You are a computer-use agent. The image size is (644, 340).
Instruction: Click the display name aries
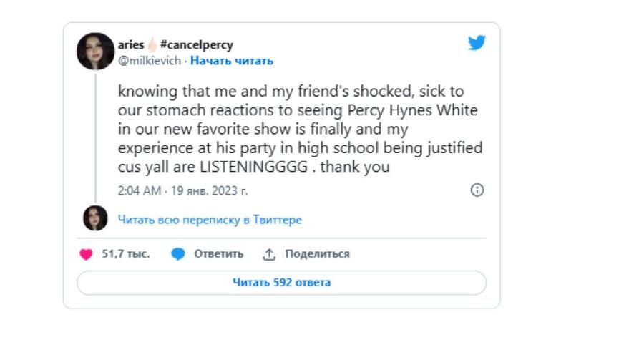coord(131,45)
